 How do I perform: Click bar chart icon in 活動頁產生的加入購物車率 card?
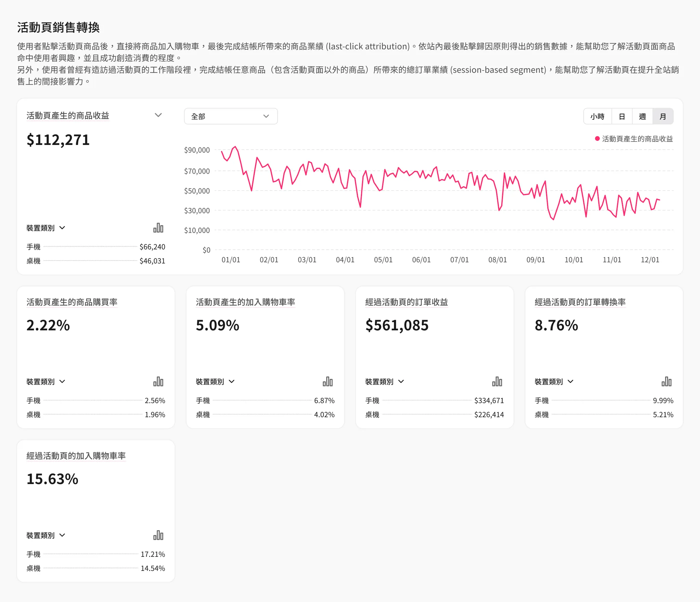tap(327, 381)
